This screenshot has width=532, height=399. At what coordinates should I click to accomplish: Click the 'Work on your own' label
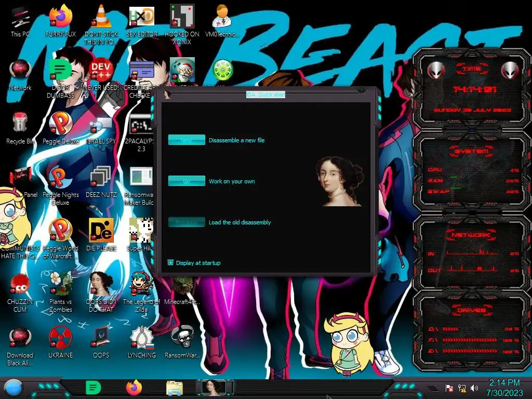pyautogui.click(x=232, y=181)
